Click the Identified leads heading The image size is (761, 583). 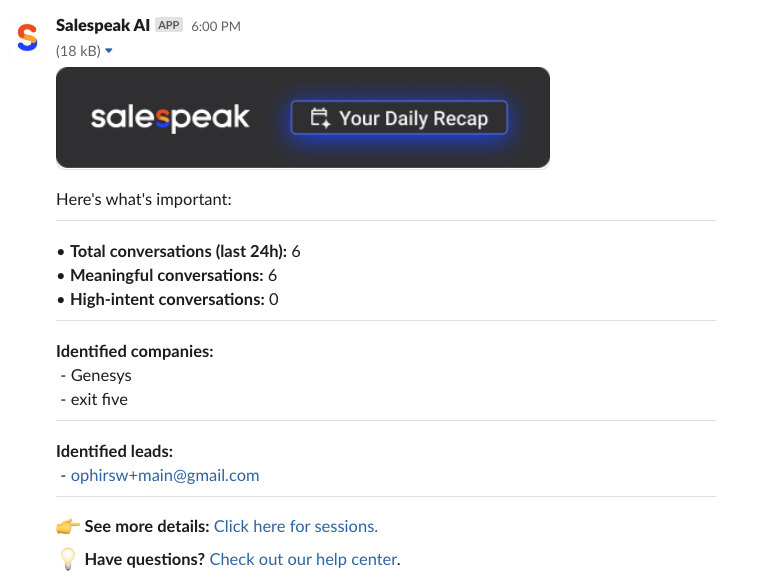(x=115, y=451)
